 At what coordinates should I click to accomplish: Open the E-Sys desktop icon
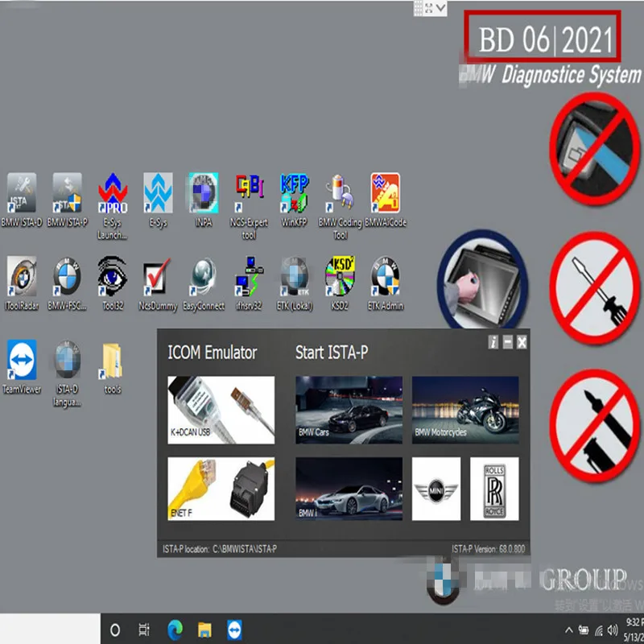point(158,199)
